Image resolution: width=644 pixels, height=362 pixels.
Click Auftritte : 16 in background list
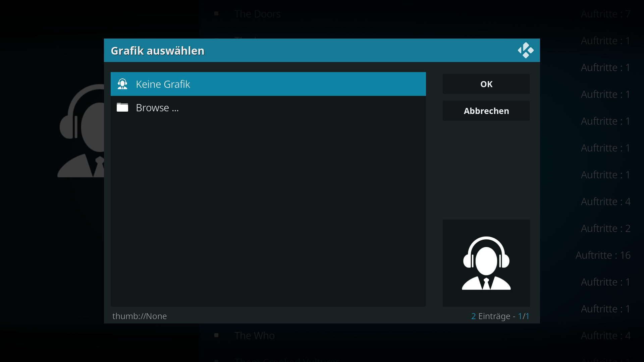pyautogui.click(x=603, y=255)
